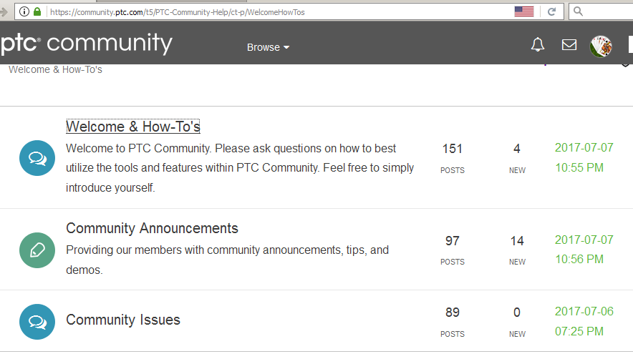The height and width of the screenshot is (364, 633).
Task: Click the latest post date 2017-07-07 10:55 PM
Action: coord(584,157)
